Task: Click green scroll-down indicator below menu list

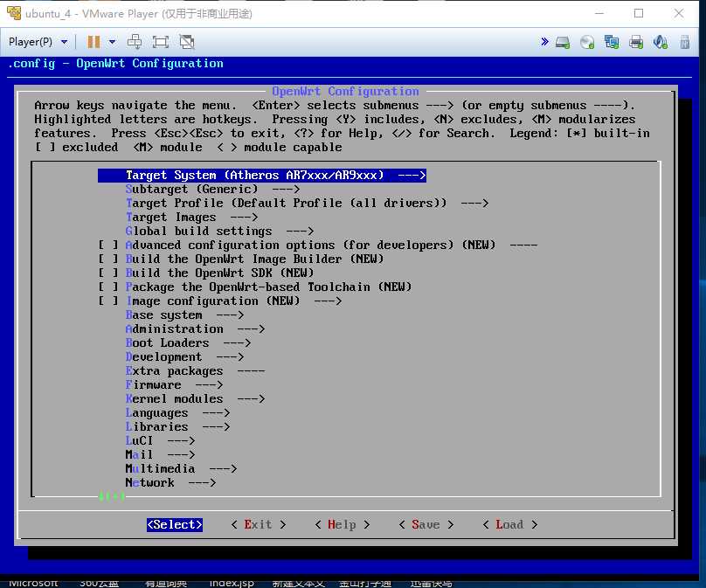Action: tap(111, 496)
